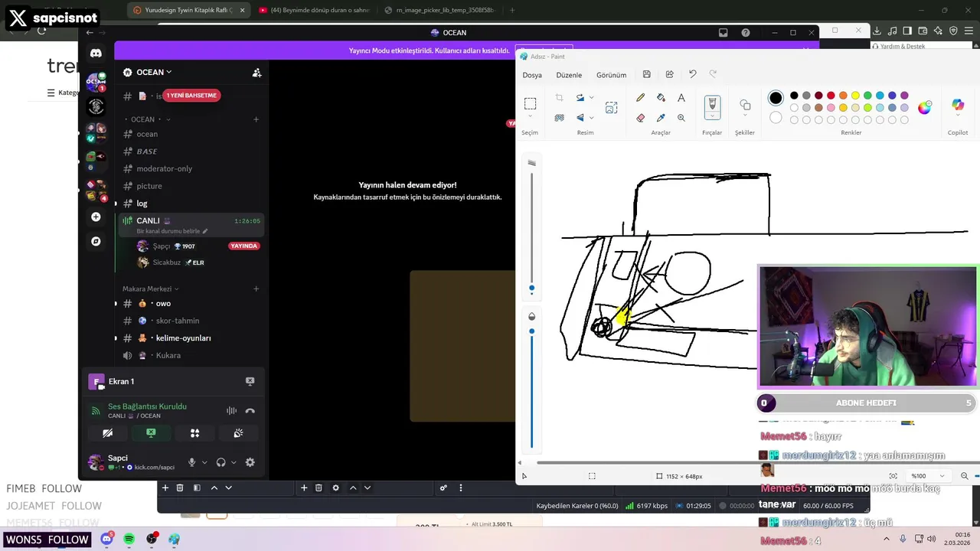The width and height of the screenshot is (980, 551).
Task: Pick the red color swatch in Paint
Action: coord(831,96)
